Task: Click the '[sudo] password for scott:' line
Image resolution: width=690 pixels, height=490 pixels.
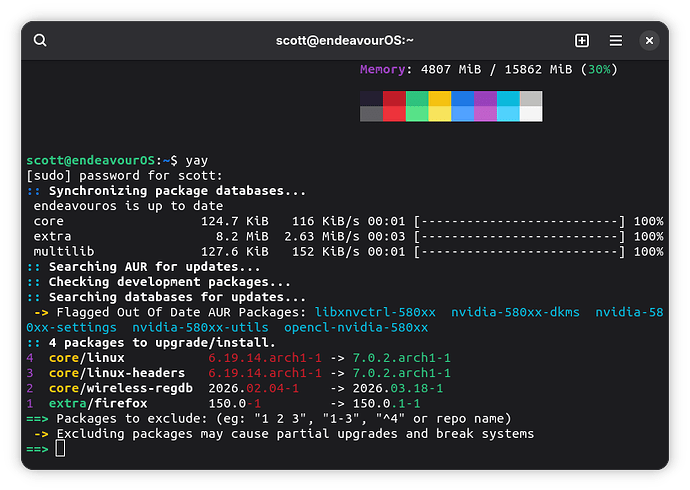Action: click(x=125, y=176)
